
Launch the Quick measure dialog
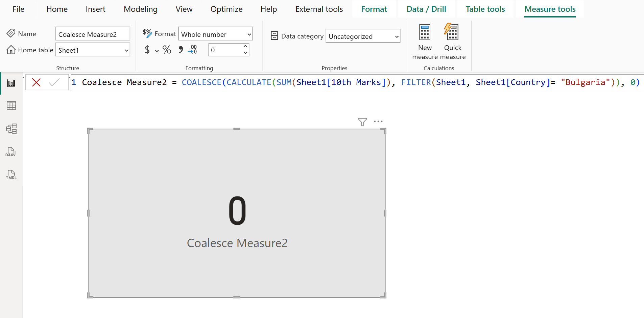tap(452, 41)
